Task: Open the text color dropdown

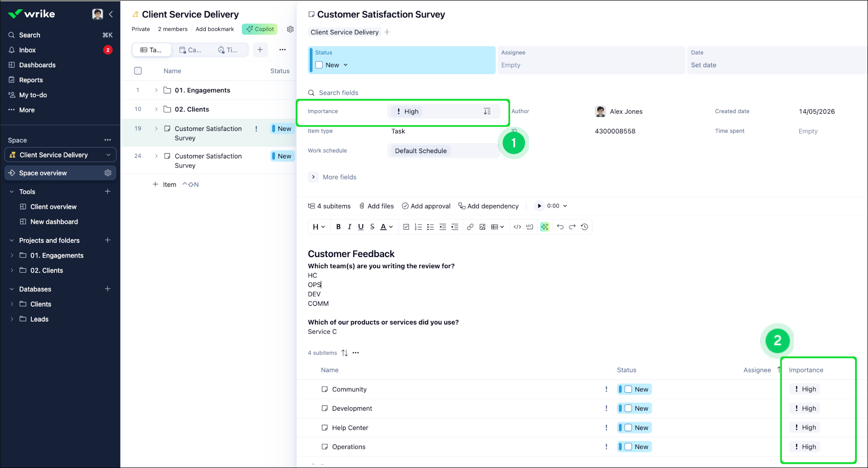Action: [387, 227]
